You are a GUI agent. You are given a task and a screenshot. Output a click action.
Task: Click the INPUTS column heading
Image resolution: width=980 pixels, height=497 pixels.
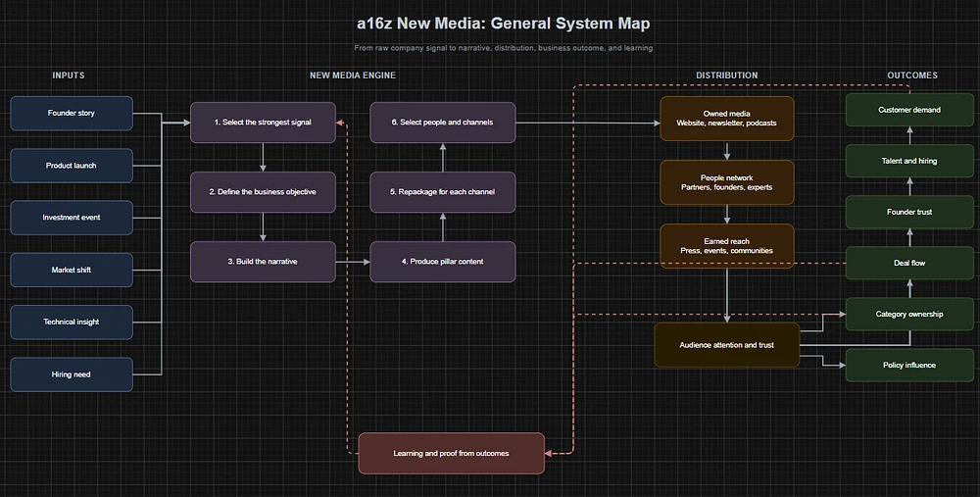pyautogui.click(x=69, y=75)
